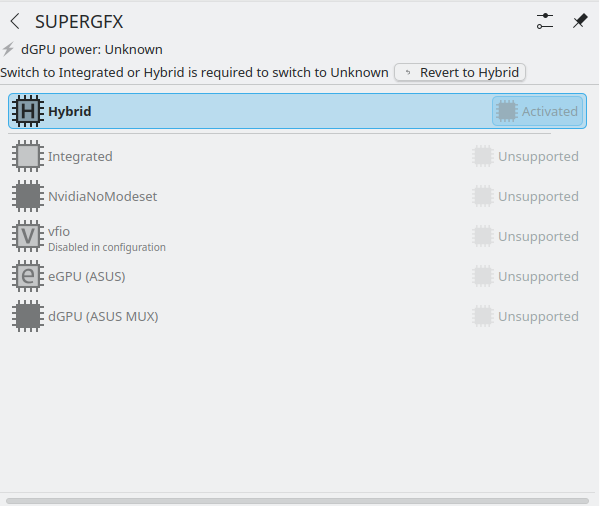This screenshot has width=600, height=506.
Task: Click the eGPU (ASUS) chip icon
Action: coord(28,276)
